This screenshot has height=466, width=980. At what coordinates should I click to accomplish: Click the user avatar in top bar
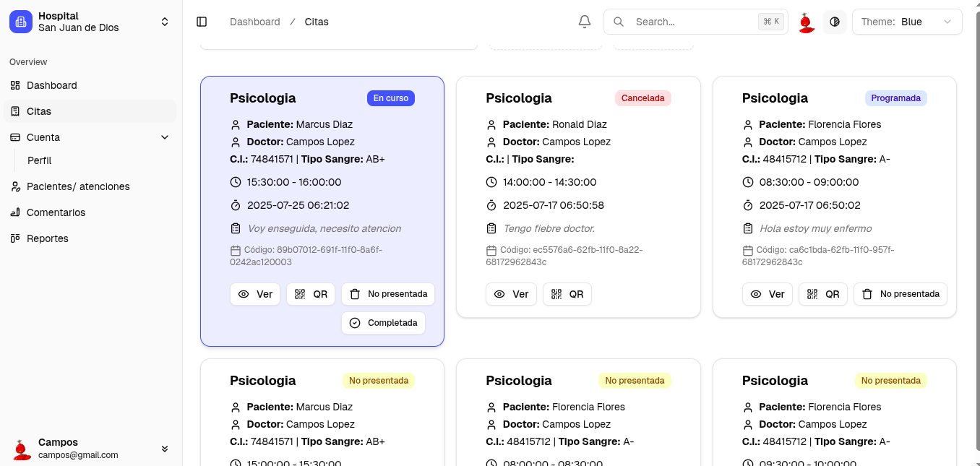coord(807,22)
